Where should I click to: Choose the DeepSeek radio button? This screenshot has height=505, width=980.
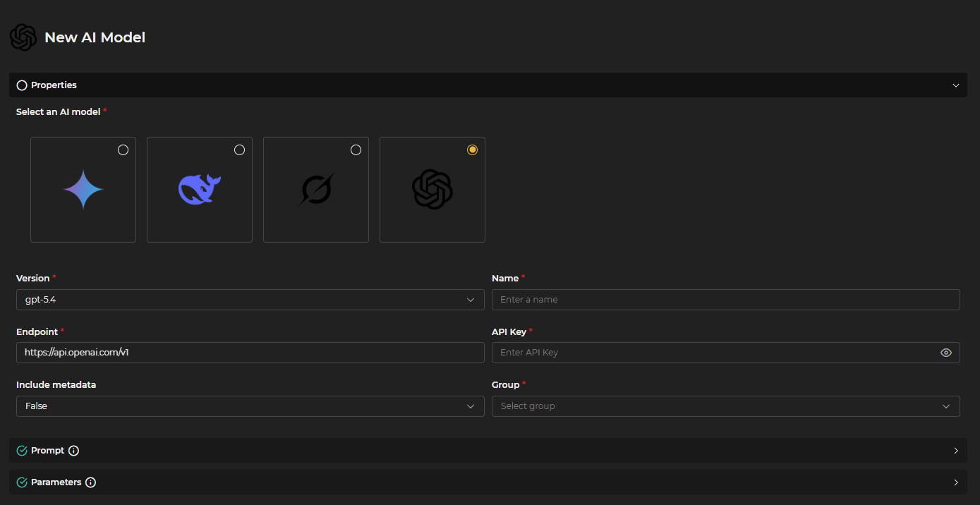click(x=240, y=150)
